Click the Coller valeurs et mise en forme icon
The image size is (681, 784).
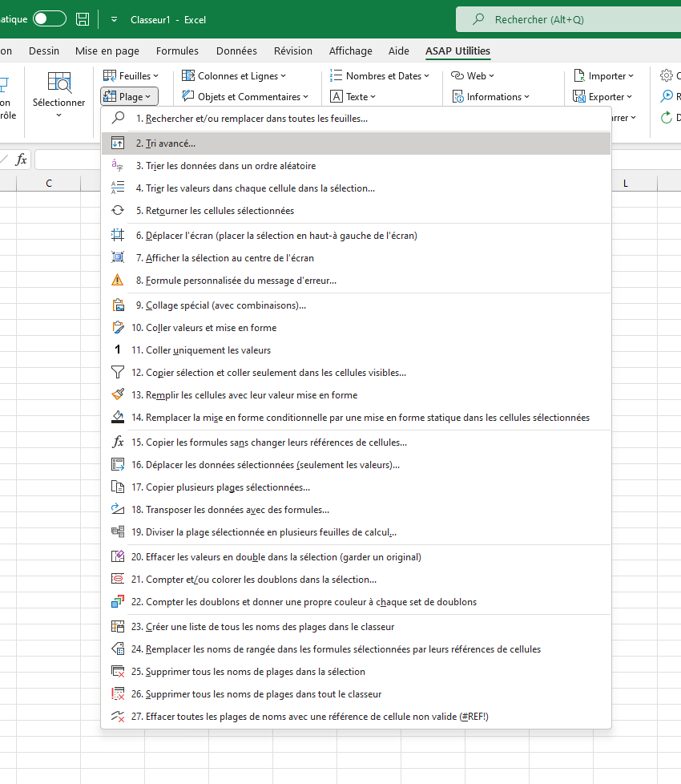[118, 328]
